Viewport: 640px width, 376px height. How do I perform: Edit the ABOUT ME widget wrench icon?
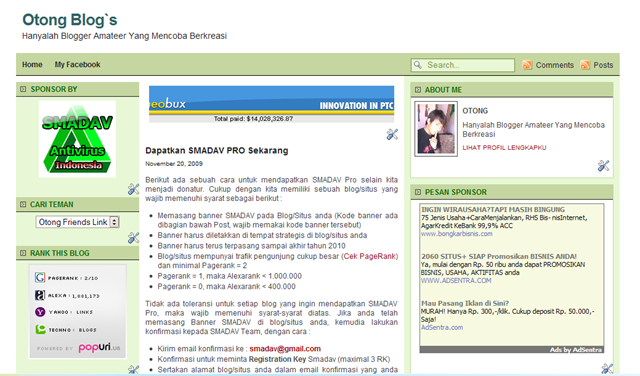pos(603,165)
